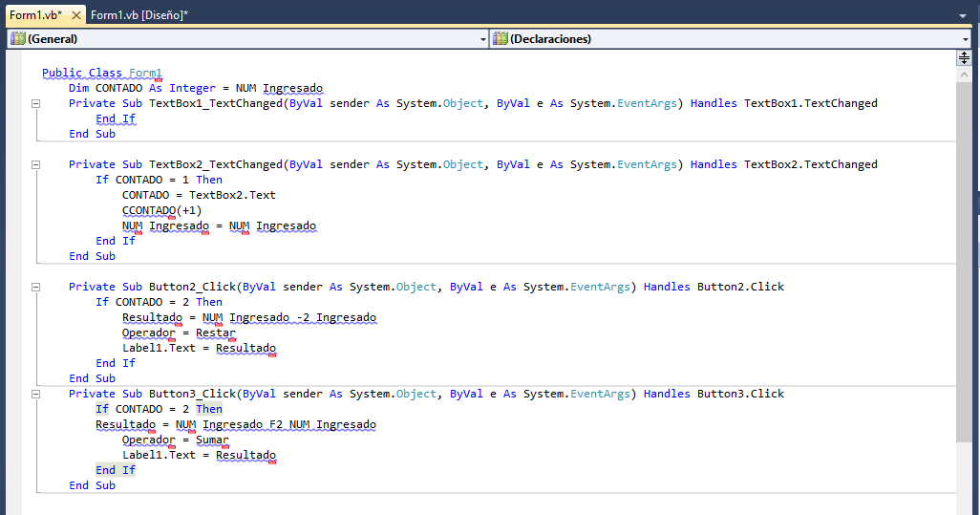Image resolution: width=980 pixels, height=515 pixels.
Task: Click the (General) dropdown icon
Action: 18,39
